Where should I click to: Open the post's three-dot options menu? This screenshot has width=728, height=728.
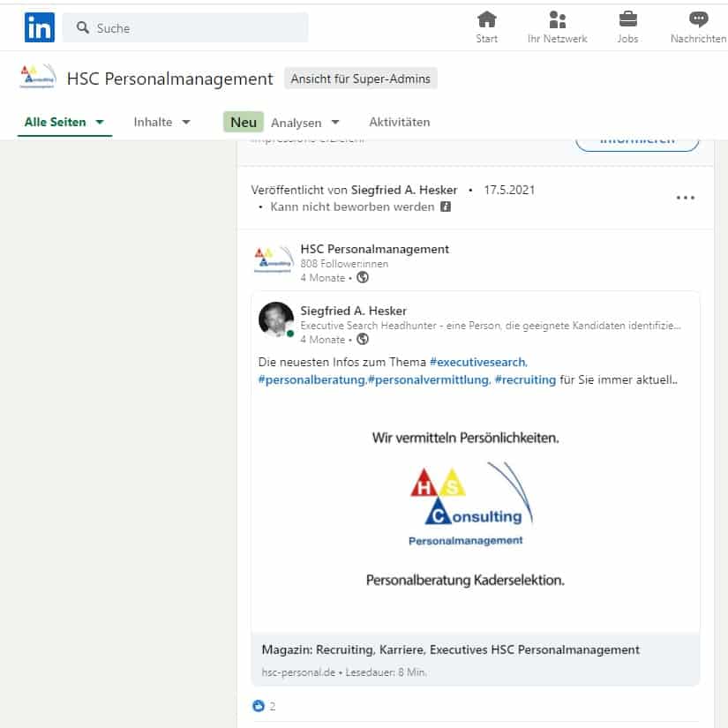686,198
